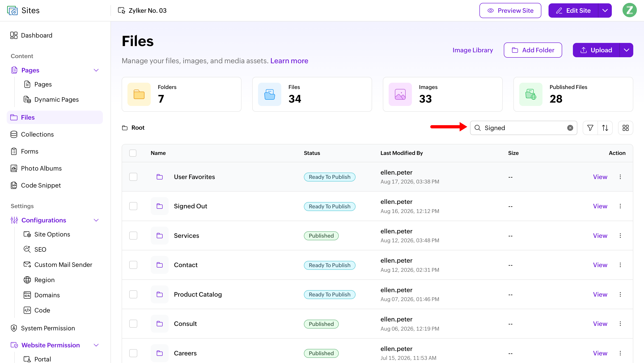The height and width of the screenshot is (363, 644).
Task: Click the Root breadcrumb folder
Action: pos(133,128)
